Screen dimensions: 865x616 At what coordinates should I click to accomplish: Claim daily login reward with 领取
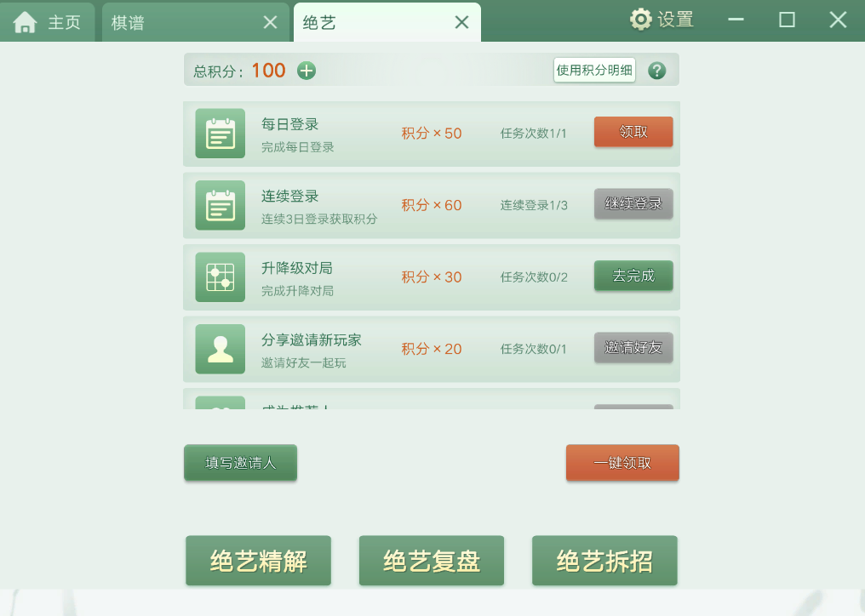coord(633,132)
